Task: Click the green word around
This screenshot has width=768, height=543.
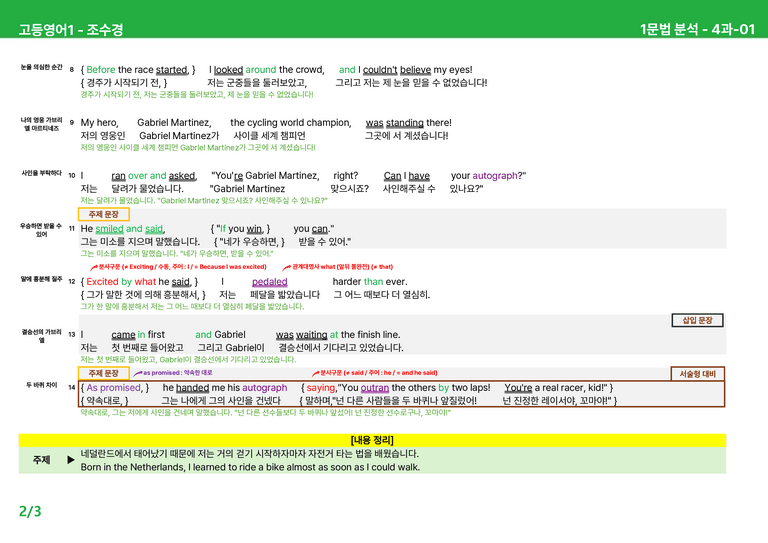Action: click(261, 70)
